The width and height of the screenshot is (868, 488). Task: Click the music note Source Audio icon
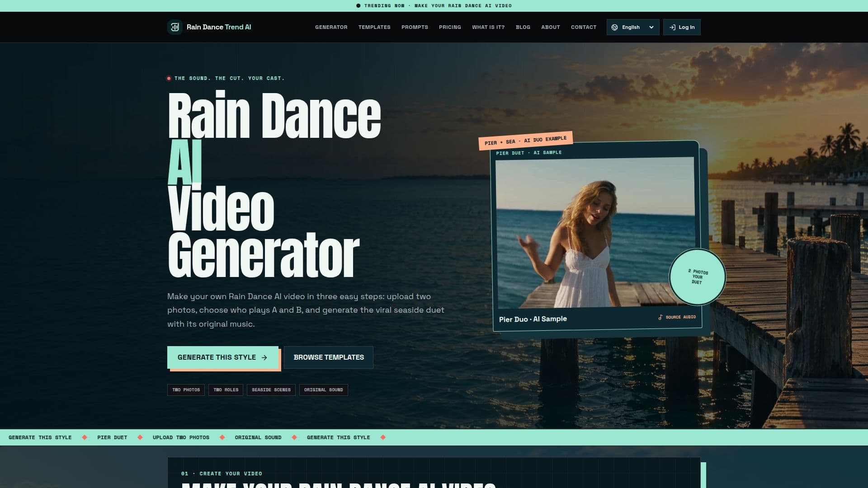[x=660, y=317]
